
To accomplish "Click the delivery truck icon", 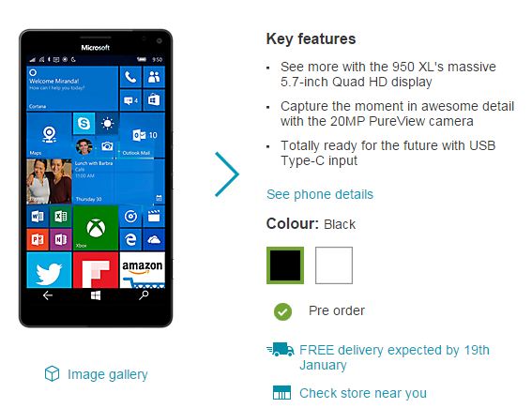I will (x=281, y=349).
